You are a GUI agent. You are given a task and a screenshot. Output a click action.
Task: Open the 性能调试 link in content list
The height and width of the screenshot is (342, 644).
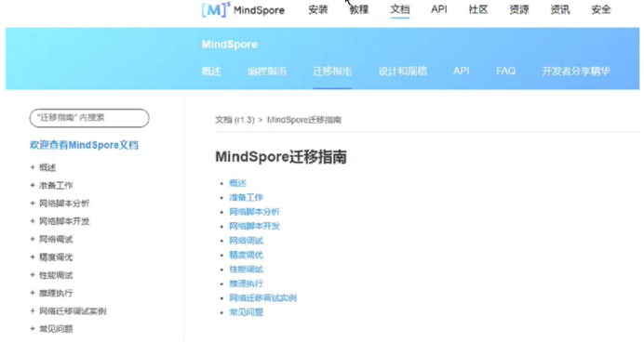coord(246,269)
